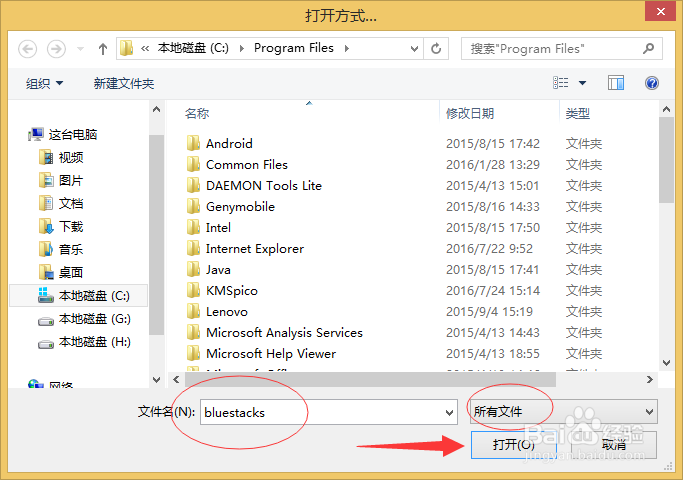Select the Java folder icon
The width and height of the screenshot is (683, 480).
193,269
